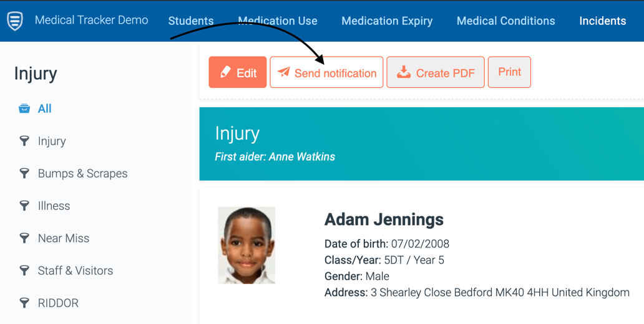The height and width of the screenshot is (324, 644).
Task: Click the filter icon beside Bumps & Scrapes
Action: coord(24,173)
